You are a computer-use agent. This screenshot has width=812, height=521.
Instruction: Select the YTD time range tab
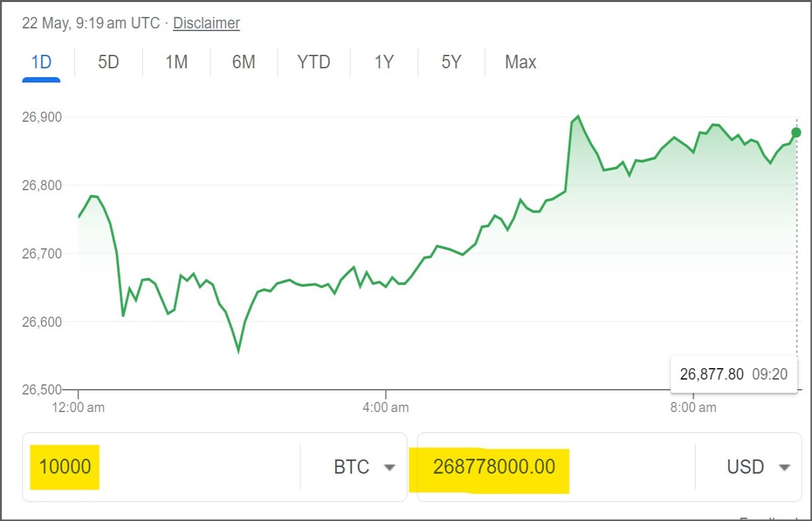[314, 62]
